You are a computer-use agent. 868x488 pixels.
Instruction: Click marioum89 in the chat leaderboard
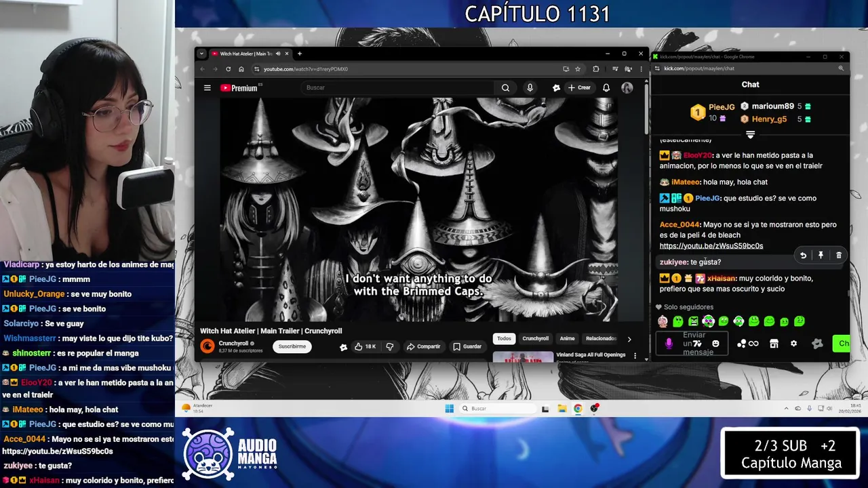point(772,106)
